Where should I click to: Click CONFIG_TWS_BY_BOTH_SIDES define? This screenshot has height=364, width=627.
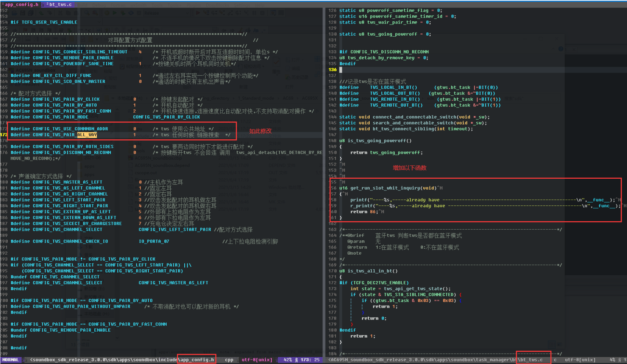tap(73, 147)
